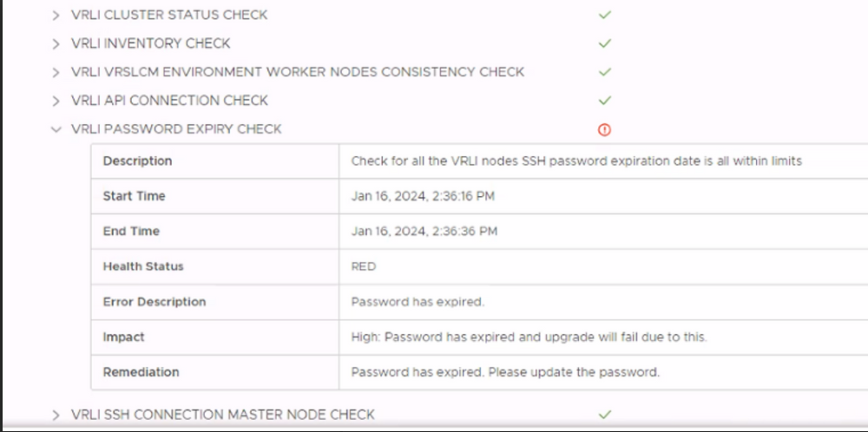Click the Impact row value text
868x432 pixels.
click(x=529, y=337)
